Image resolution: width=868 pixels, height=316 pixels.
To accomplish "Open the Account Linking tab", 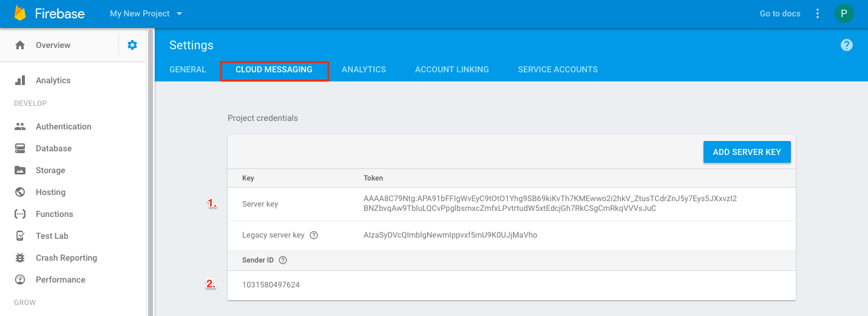I will coord(452,69).
